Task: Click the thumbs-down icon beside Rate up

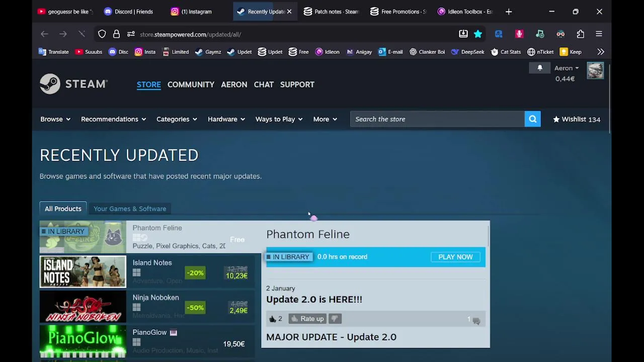Action: coord(335,319)
